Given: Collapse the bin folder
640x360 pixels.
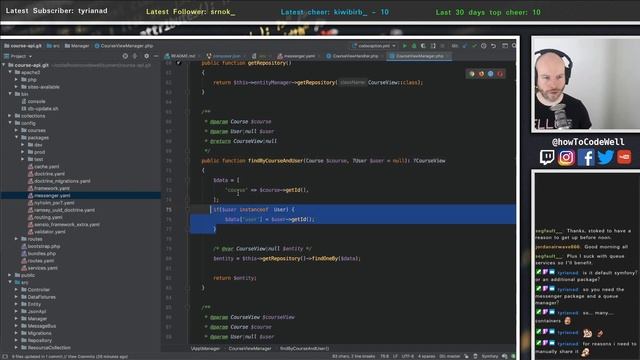Looking at the screenshot, I should click(10, 94).
